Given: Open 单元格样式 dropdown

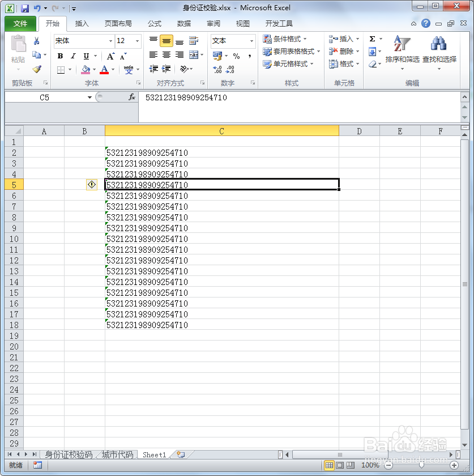Looking at the screenshot, I should tap(288, 63).
